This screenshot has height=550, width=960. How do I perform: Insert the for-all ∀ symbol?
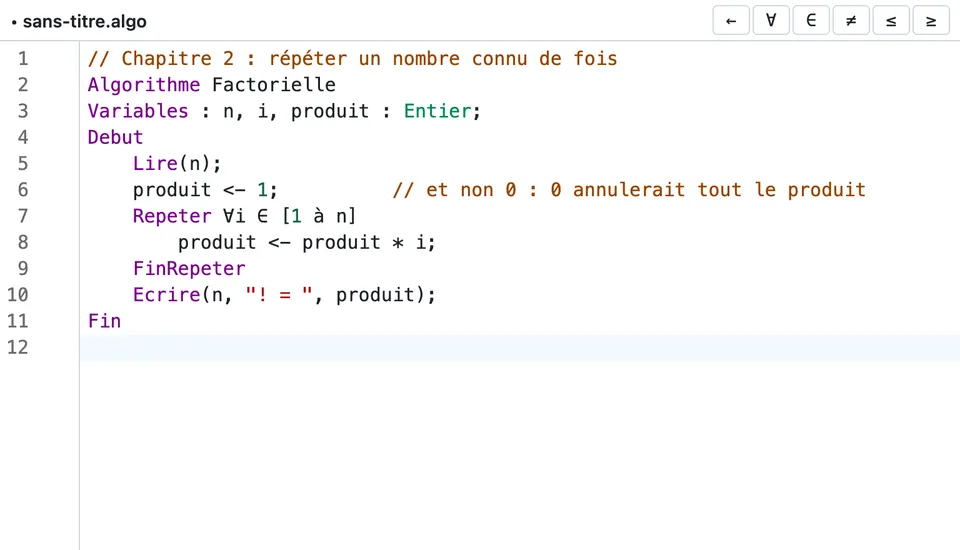pos(771,21)
